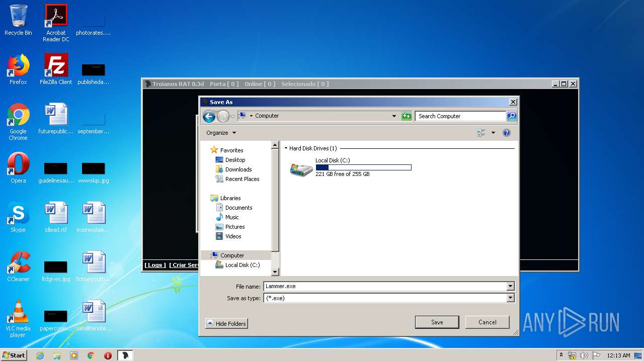Select Desktop under Favorites
The image size is (644, 362).
pyautogui.click(x=235, y=160)
